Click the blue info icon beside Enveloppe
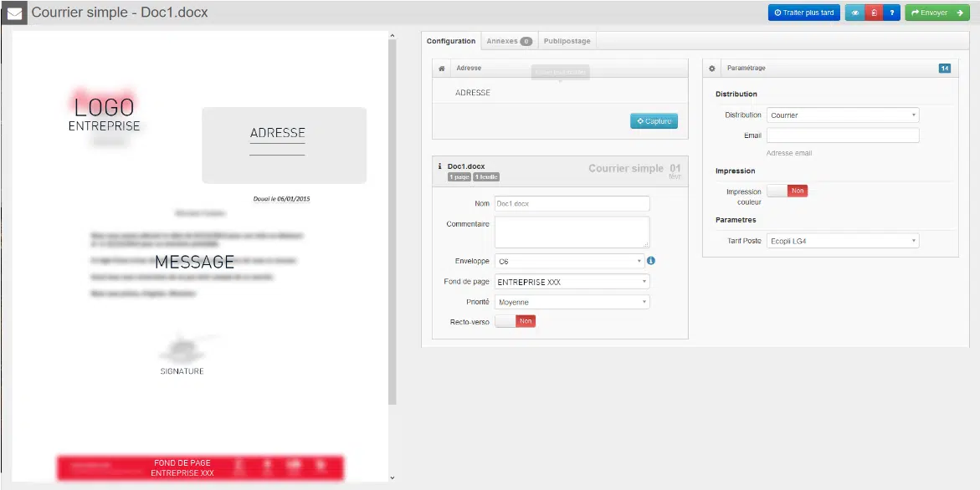980x490 pixels. [650, 260]
